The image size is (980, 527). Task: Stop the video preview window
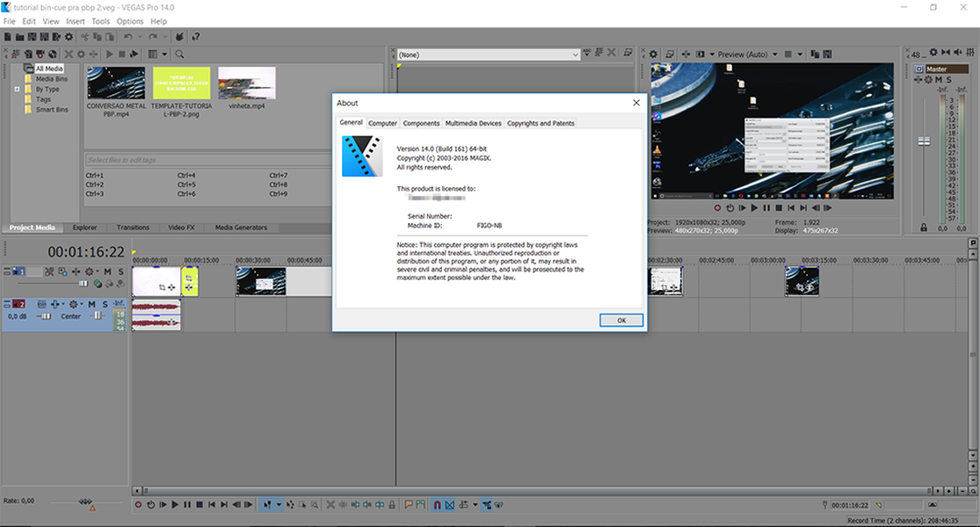[x=779, y=208]
